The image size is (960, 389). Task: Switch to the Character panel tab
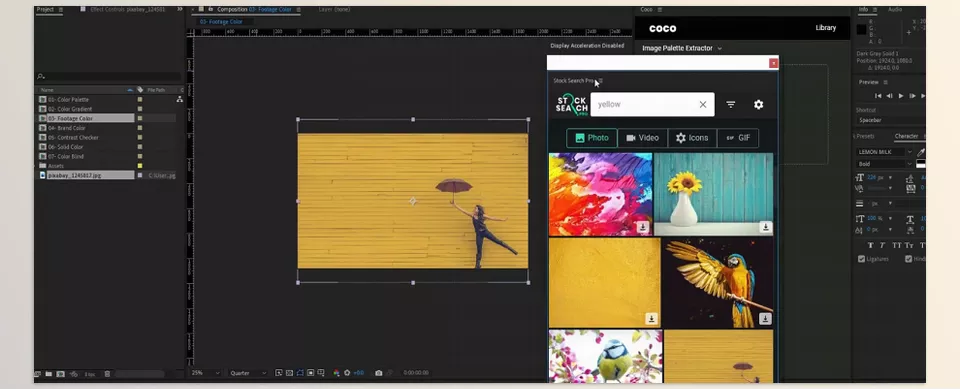click(x=906, y=136)
